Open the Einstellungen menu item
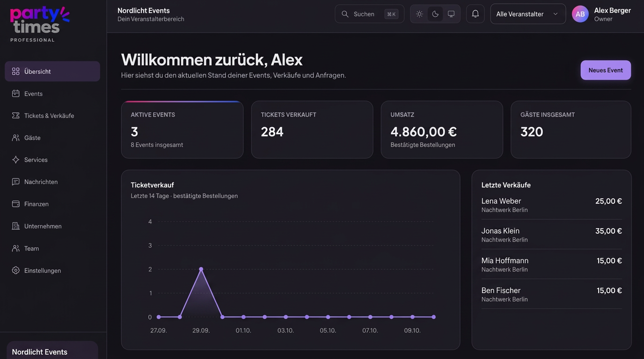 (52, 271)
